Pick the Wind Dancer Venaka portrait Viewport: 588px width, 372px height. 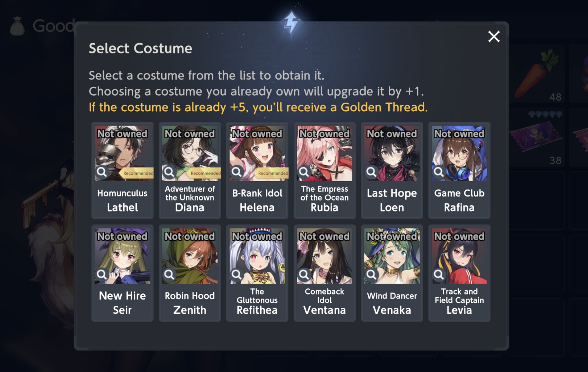[392, 256]
